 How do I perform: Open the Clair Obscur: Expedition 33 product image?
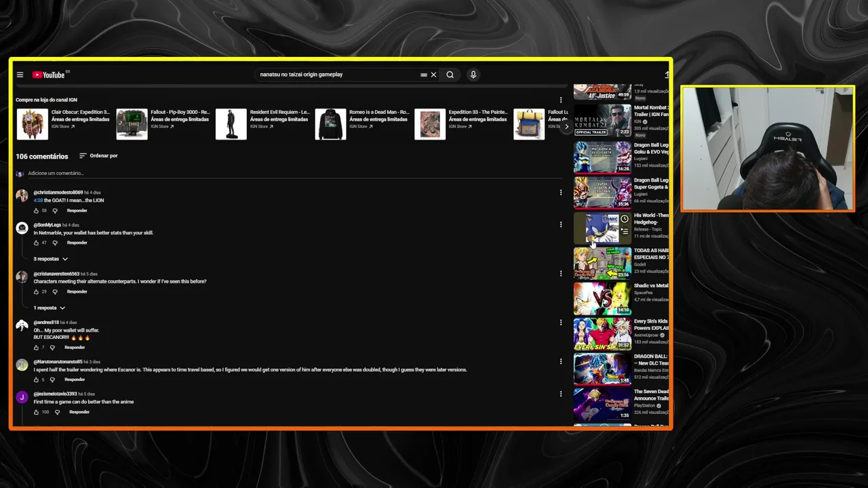[32, 124]
